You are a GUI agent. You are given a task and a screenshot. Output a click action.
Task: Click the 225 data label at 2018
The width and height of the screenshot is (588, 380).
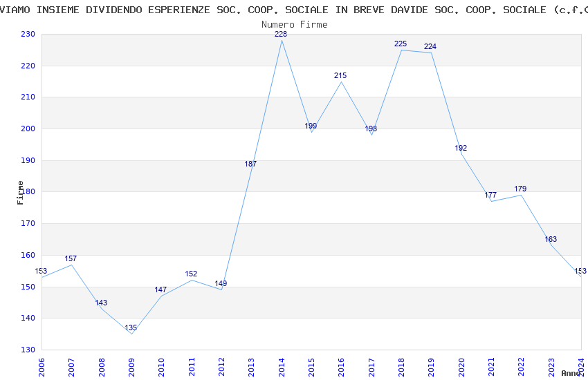(x=401, y=44)
